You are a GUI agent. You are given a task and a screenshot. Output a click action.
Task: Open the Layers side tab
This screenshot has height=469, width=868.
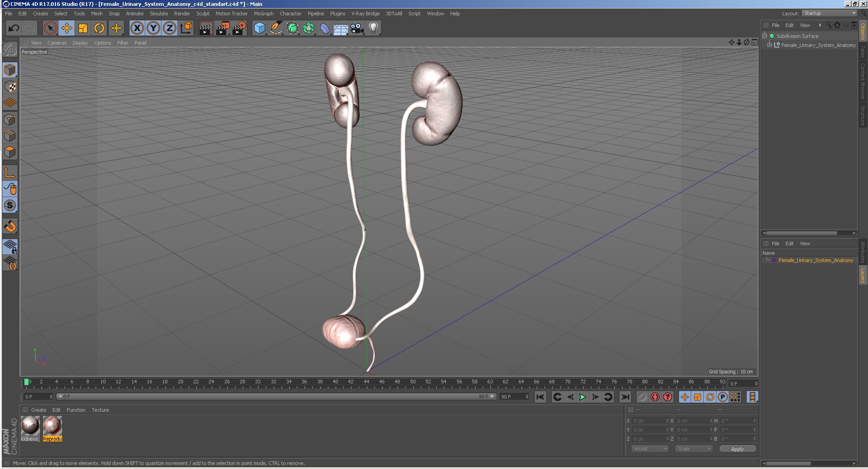[x=863, y=275]
